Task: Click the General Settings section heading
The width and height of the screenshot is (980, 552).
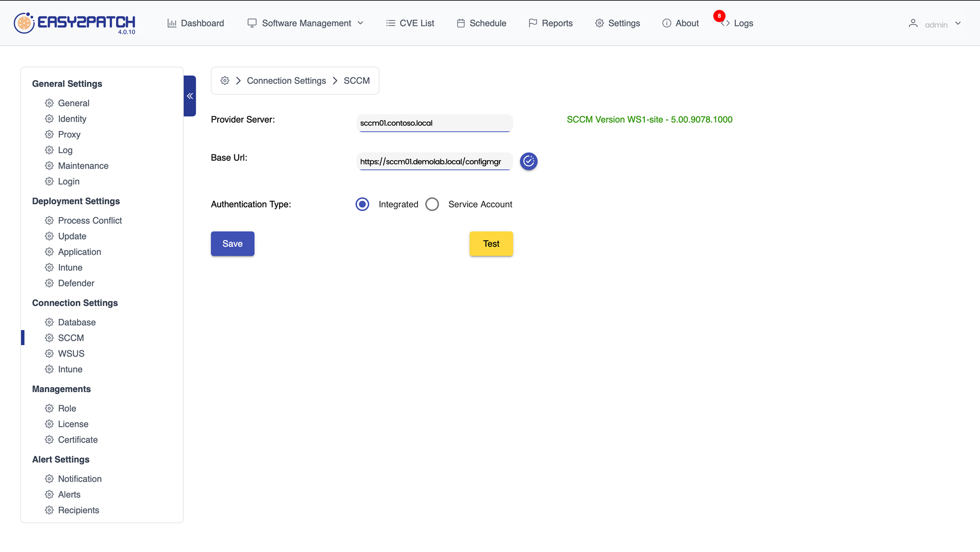Action: 67,83
